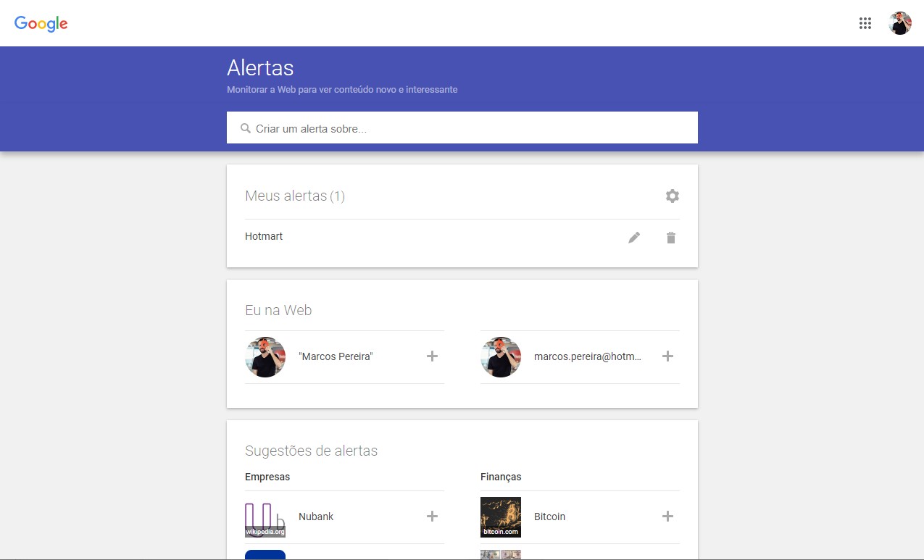Click the Bitcoin thumbnail image

[x=501, y=517]
